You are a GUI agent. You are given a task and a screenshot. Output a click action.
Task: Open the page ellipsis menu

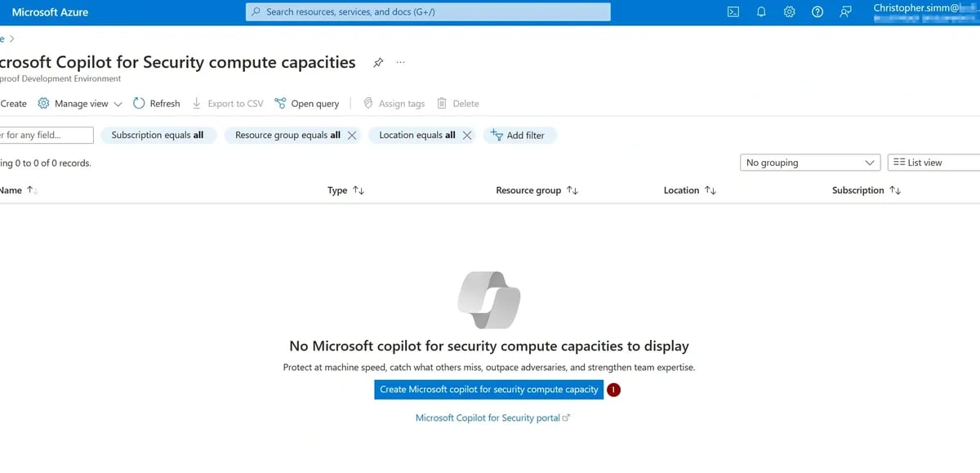click(400, 62)
